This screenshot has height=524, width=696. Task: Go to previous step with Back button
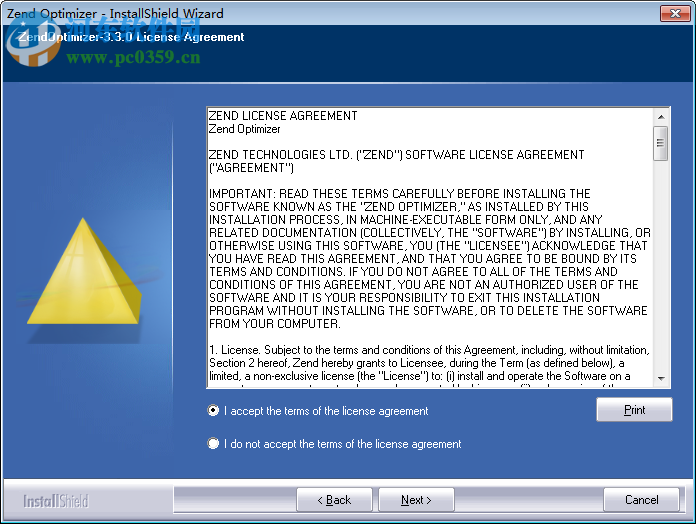click(334, 500)
